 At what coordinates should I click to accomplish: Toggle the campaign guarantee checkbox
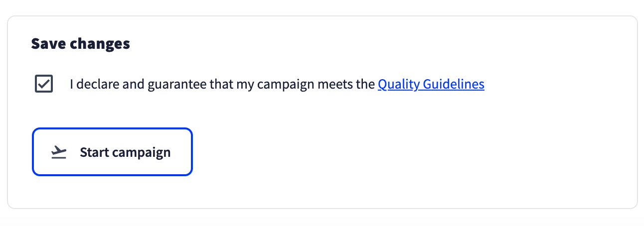44,84
